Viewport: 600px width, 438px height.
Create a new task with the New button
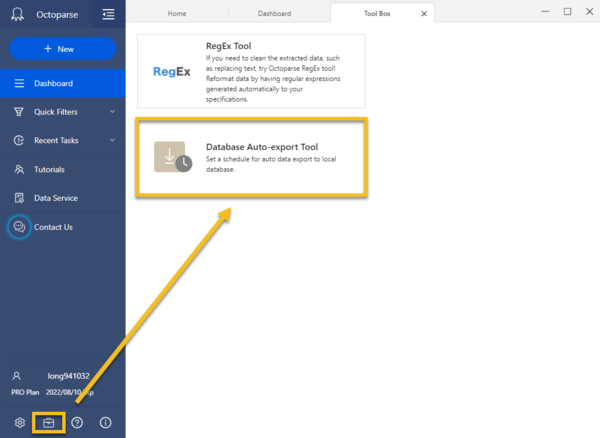63,49
